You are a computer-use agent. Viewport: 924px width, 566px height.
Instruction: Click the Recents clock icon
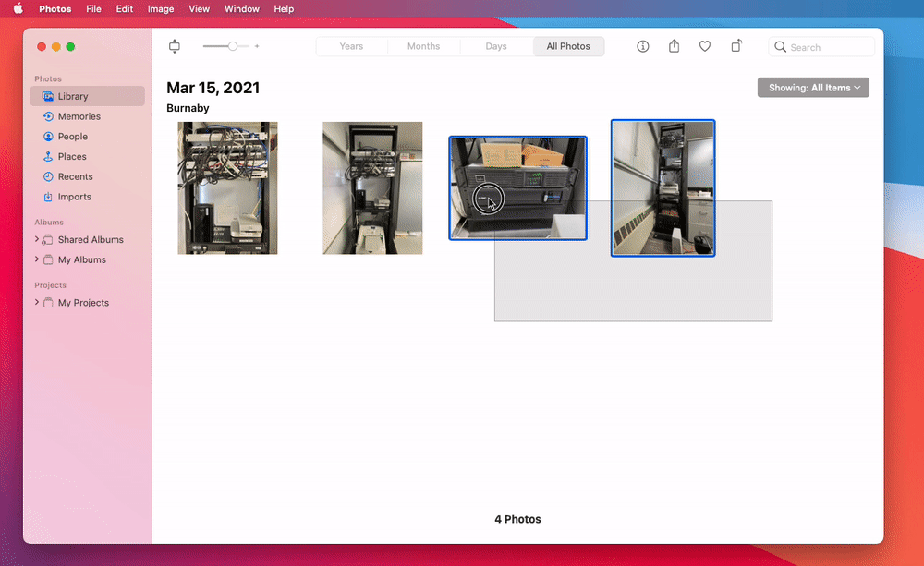point(48,176)
